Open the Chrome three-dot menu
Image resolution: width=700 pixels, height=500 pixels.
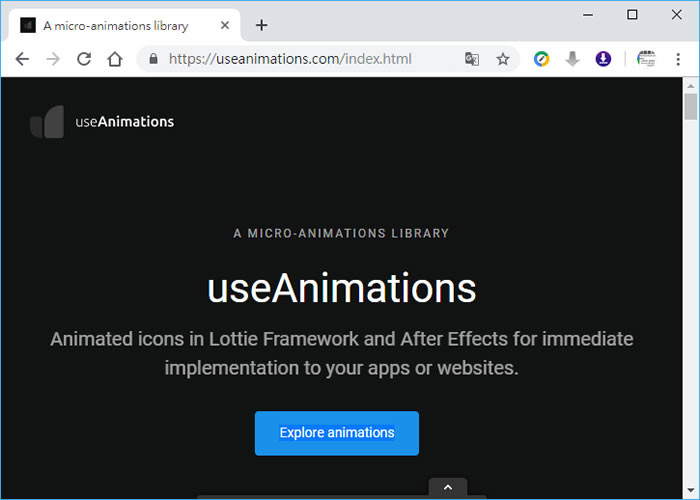click(x=679, y=59)
